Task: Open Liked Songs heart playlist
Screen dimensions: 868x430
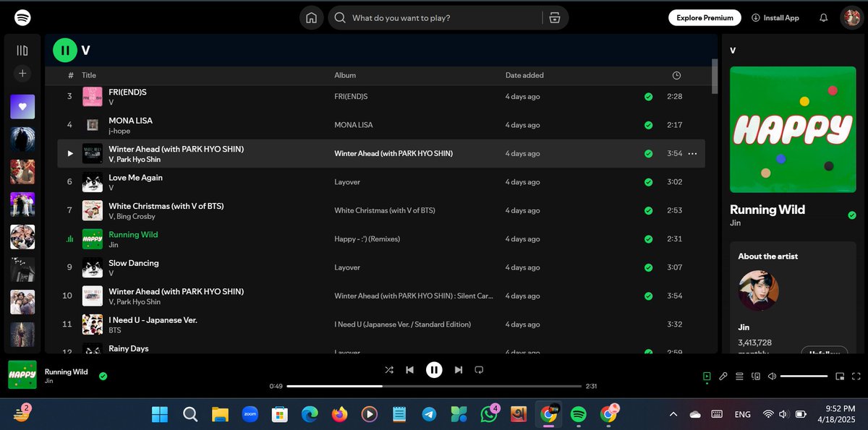Action: [22, 107]
